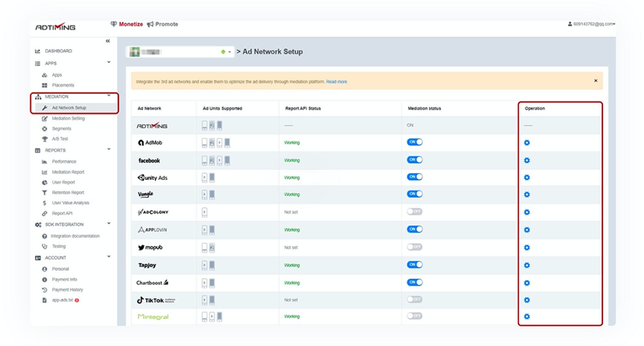Click the Mintegral row gear icon
This screenshot has height=346, width=644.
(527, 317)
